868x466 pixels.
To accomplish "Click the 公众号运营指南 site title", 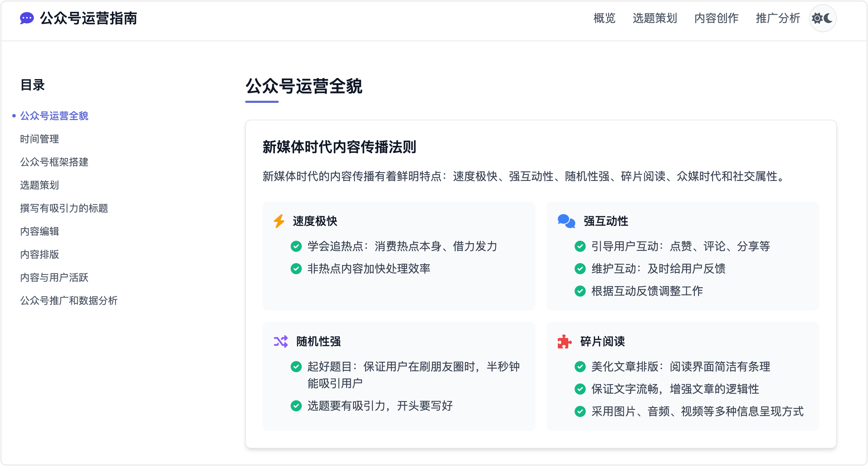I will click(x=88, y=18).
